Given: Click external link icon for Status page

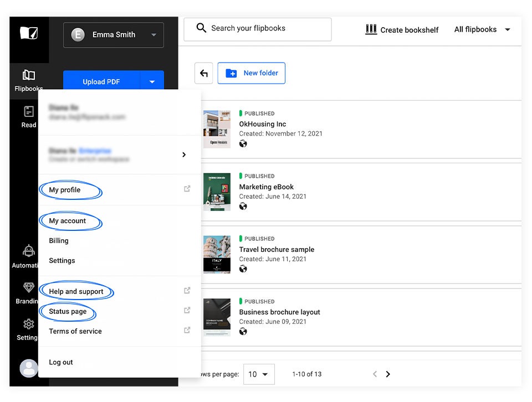Looking at the screenshot, I should (x=187, y=310).
